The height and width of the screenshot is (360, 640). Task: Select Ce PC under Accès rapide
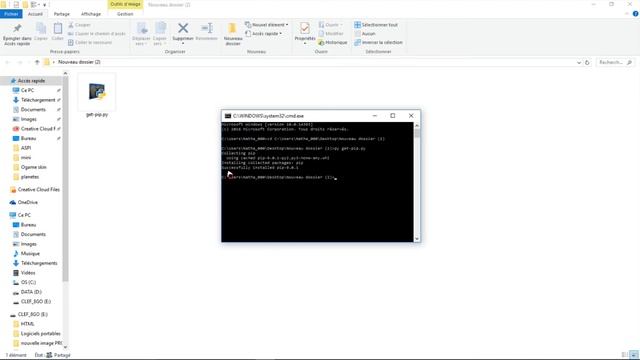(27, 90)
